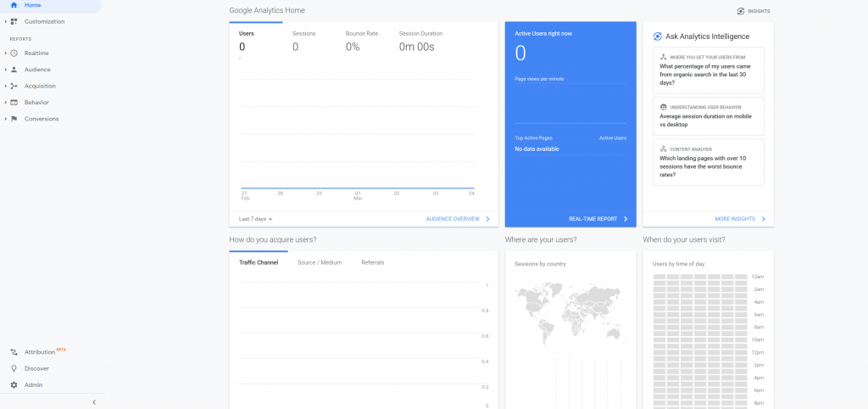The height and width of the screenshot is (409, 868).
Task: Switch to the Source / Medium tab
Action: [x=320, y=263]
